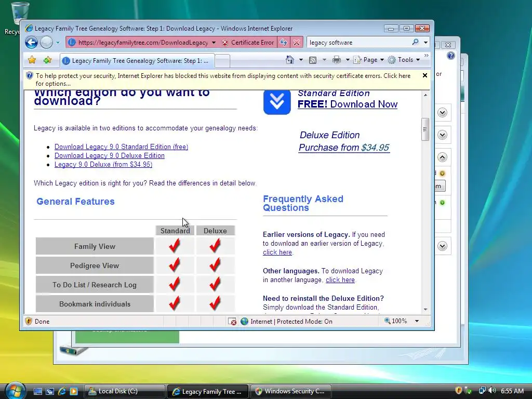Open the Tools menu
Viewport: 532px width, 399px height.
[404, 60]
